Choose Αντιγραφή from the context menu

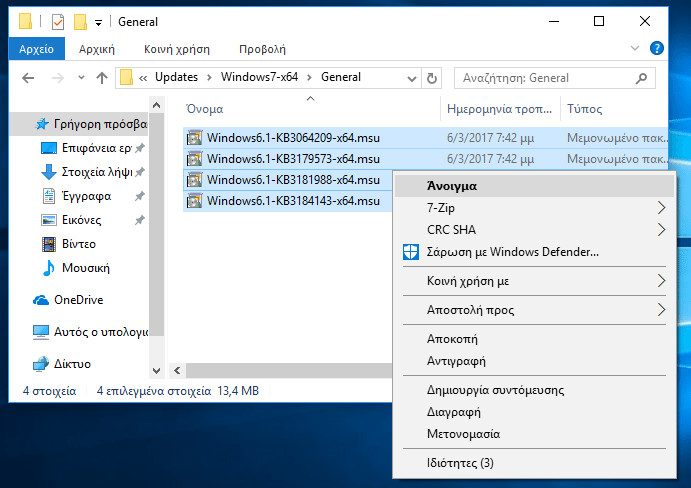534,361
